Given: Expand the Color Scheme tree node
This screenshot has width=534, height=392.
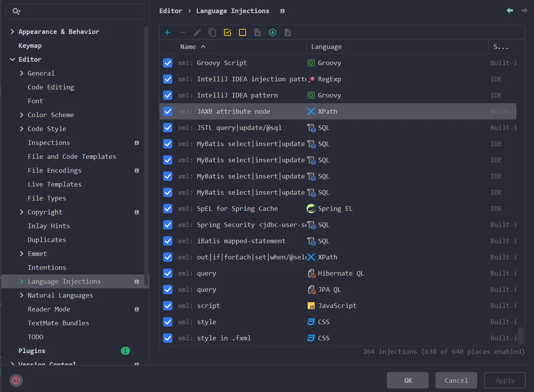Looking at the screenshot, I should (x=22, y=115).
